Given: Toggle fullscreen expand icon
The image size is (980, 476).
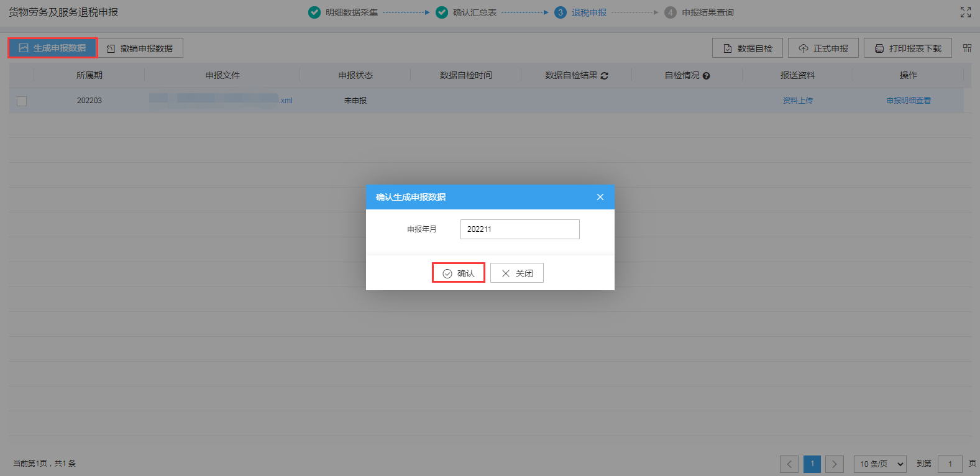Looking at the screenshot, I should tap(966, 12).
